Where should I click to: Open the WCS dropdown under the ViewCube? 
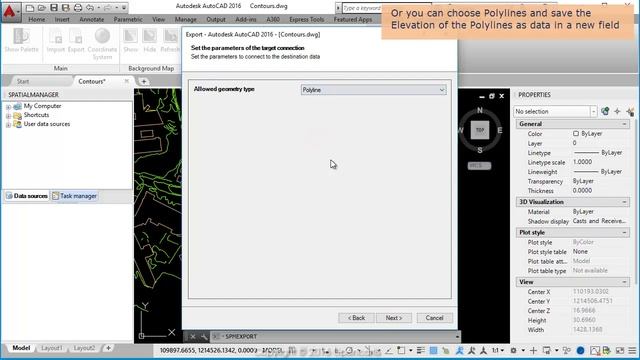pos(479,166)
